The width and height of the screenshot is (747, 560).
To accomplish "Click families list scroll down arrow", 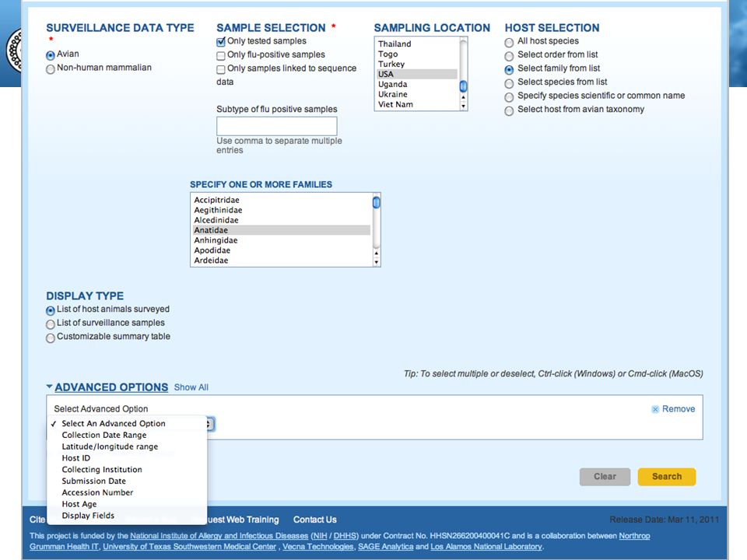I will tap(377, 262).
